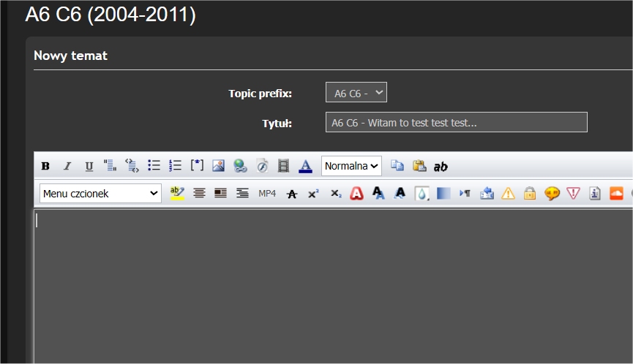This screenshot has height=364, width=633.
Task: Insert MP4 video tag
Action: point(267,194)
